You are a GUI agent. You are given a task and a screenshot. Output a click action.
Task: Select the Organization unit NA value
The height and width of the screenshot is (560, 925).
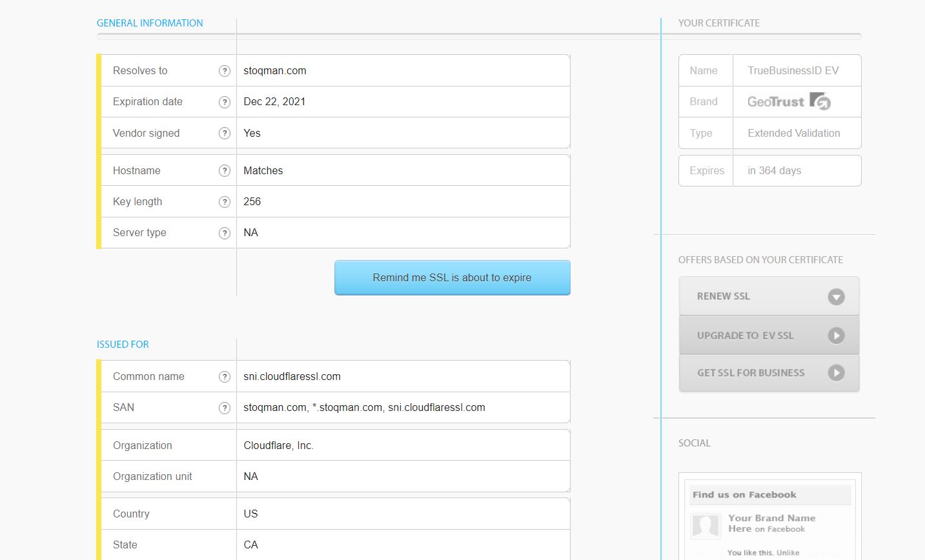click(250, 477)
